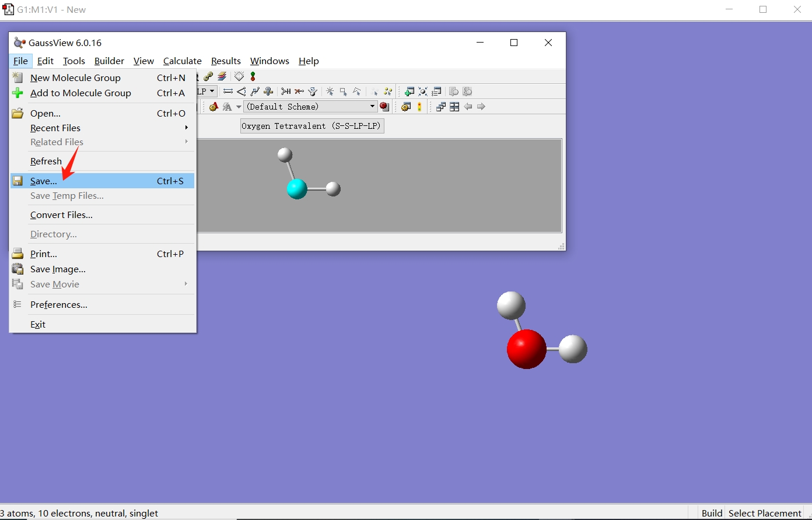Choose Exit from the File menu
812x520 pixels.
click(x=103, y=324)
